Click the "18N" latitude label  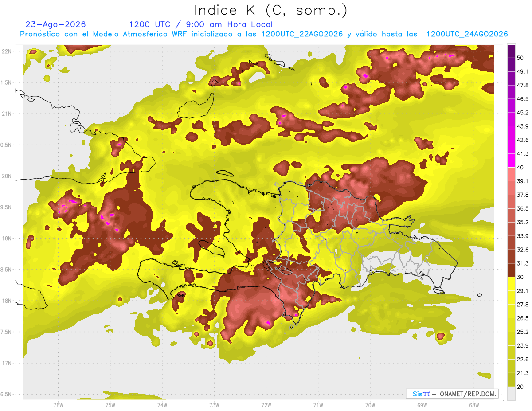tap(7, 301)
